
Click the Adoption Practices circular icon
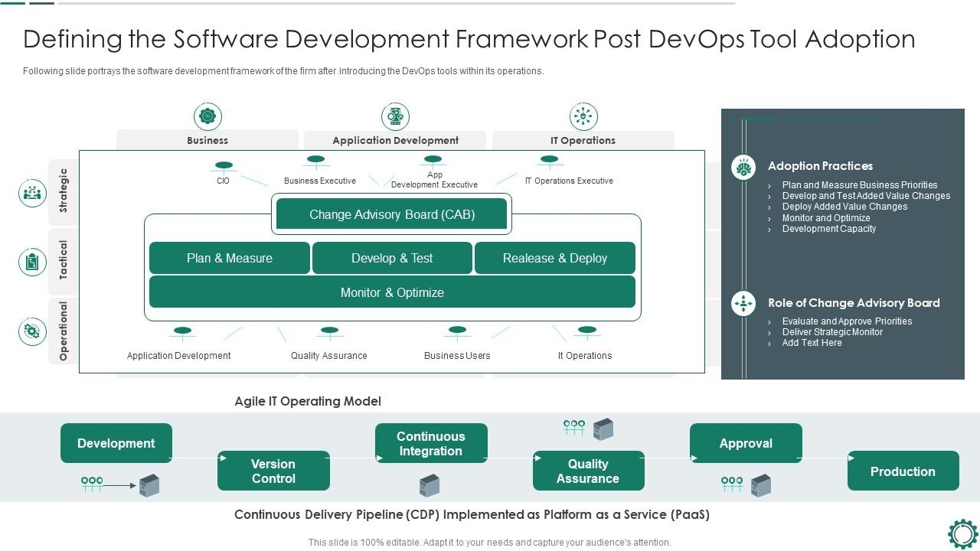tap(743, 166)
